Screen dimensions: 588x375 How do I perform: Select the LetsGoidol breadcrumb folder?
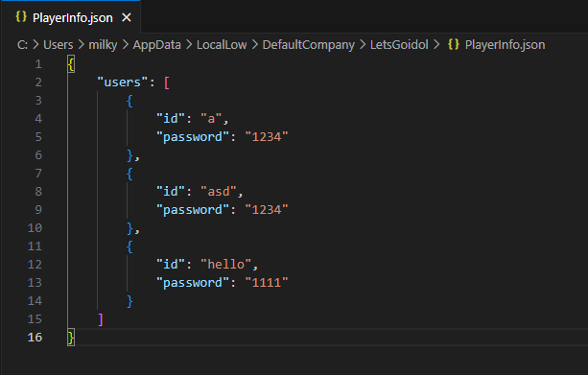tap(399, 45)
